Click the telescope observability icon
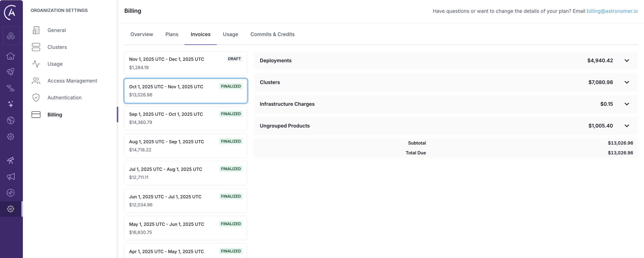Viewport: 644px width, 258px height. click(x=11, y=160)
